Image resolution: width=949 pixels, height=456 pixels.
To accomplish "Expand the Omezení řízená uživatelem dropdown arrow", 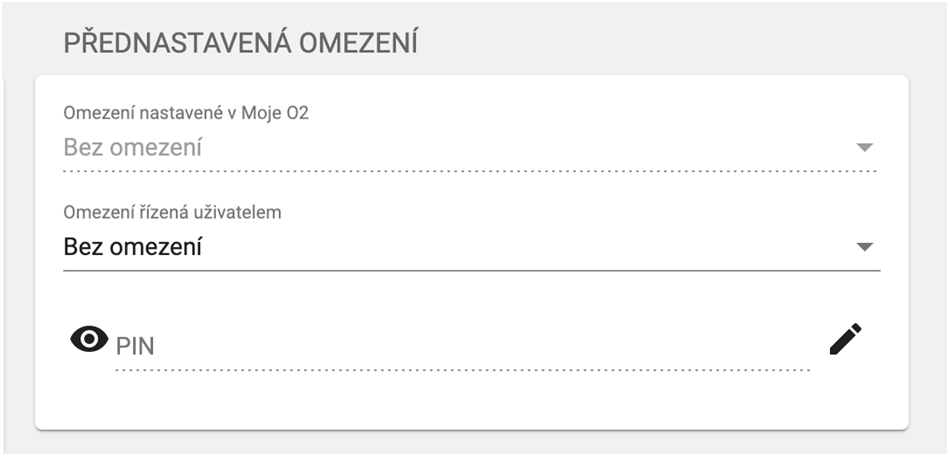I will (865, 247).
